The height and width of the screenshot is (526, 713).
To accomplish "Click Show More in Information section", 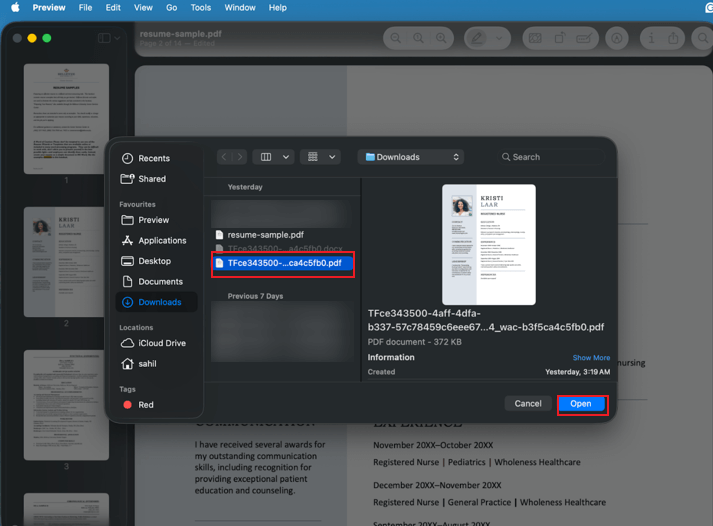I will (591, 358).
